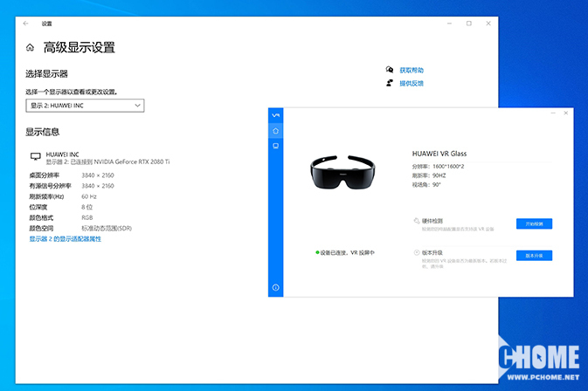Minimize the VR Glass window
Screen dimensions: 588x391
pos(553,113)
